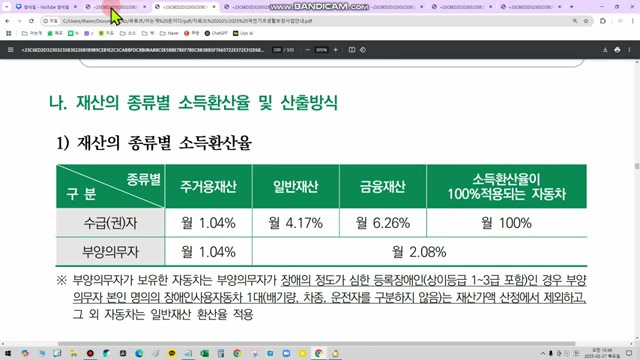Open the Chrome main menu

click(x=632, y=21)
